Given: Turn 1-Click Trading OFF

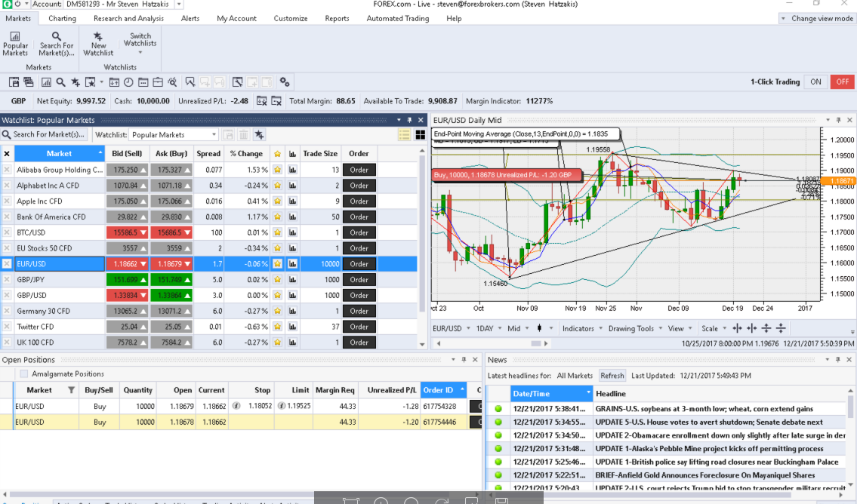Looking at the screenshot, I should (842, 82).
